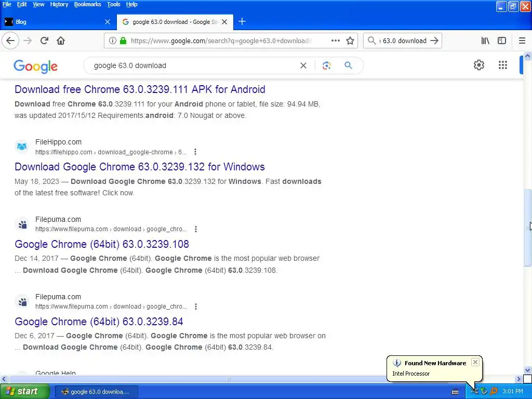The image size is (532, 399).
Task: Click the Firefox search box text
Action: 404,41
